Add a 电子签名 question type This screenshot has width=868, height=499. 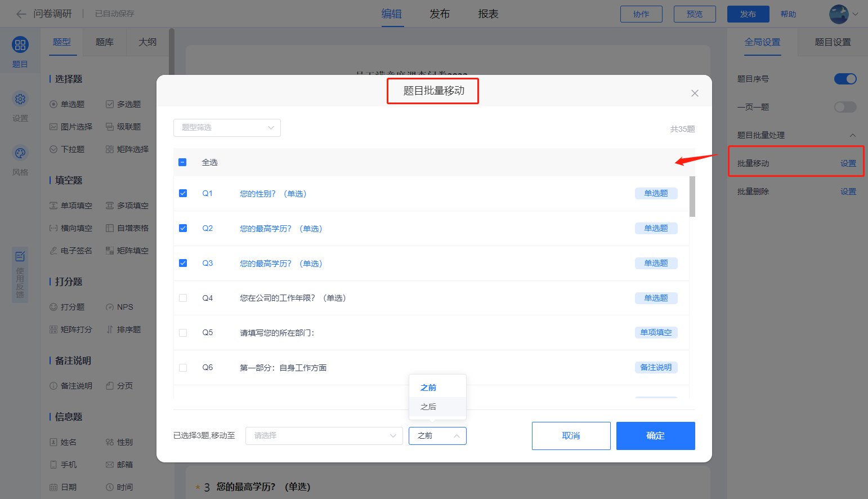pyautogui.click(x=71, y=251)
